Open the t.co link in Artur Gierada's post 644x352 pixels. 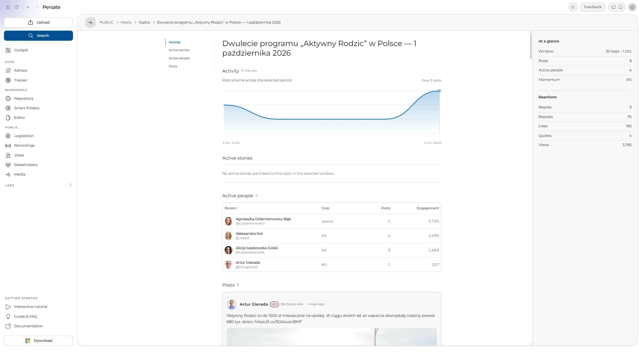[278, 322]
